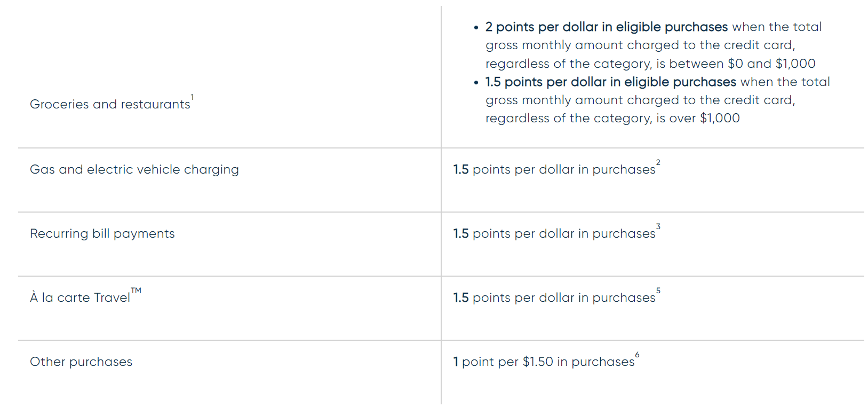Open footnote 5 after À la carte Travel rate
The width and height of the screenshot is (868, 407).
coord(658,291)
